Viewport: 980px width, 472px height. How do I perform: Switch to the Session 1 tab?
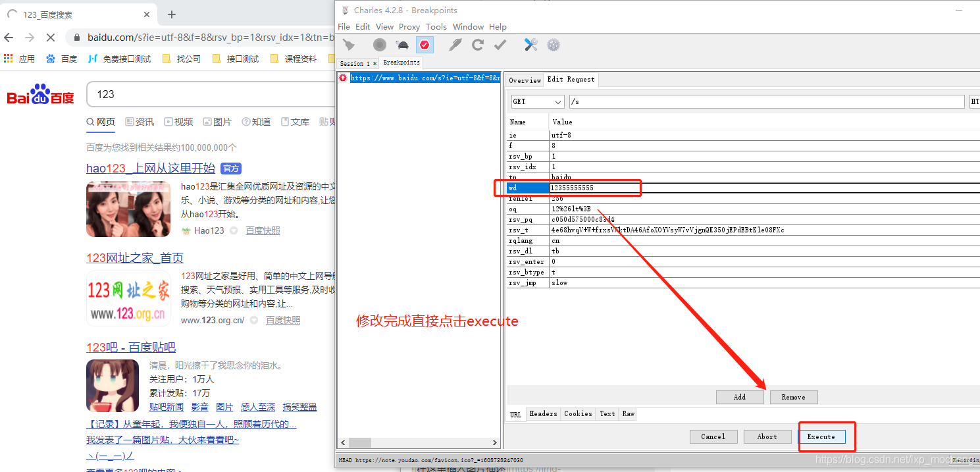click(x=358, y=63)
